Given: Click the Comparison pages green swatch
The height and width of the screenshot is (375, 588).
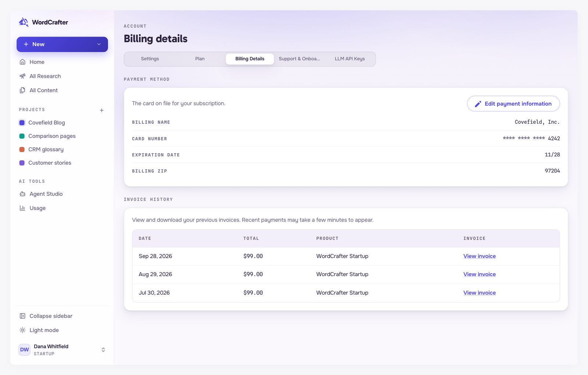Looking at the screenshot, I should point(22,136).
